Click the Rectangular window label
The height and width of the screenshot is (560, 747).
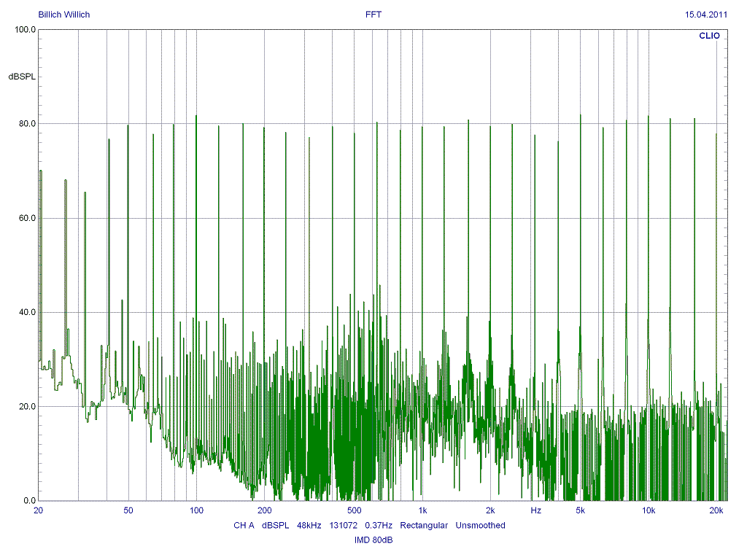[424, 525]
